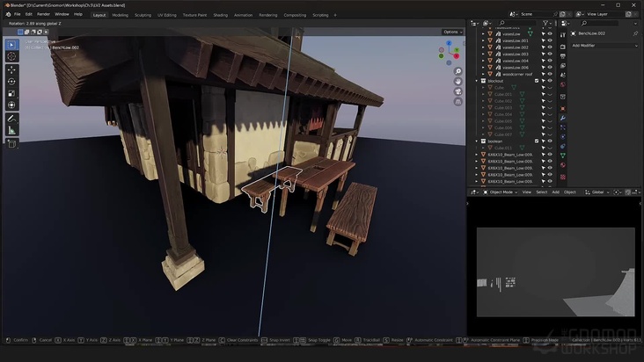Hide woodcorner roof with its eye icon
This screenshot has width=644, height=362.
(550, 74)
